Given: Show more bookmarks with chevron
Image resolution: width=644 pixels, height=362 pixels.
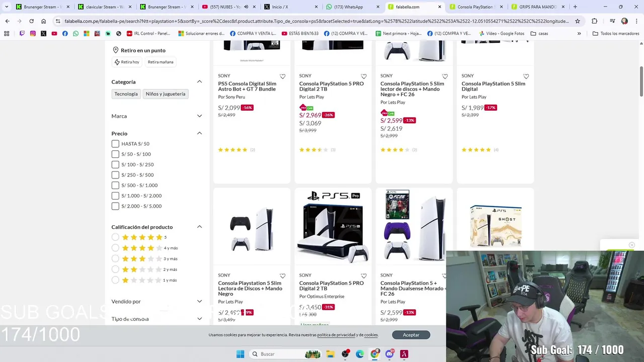Looking at the screenshot, I should (579, 34).
